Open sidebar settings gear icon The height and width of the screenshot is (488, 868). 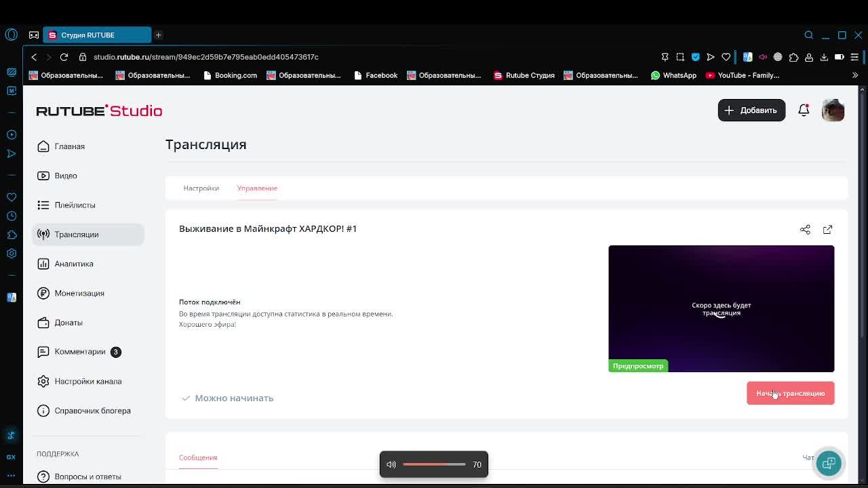pos(11,253)
